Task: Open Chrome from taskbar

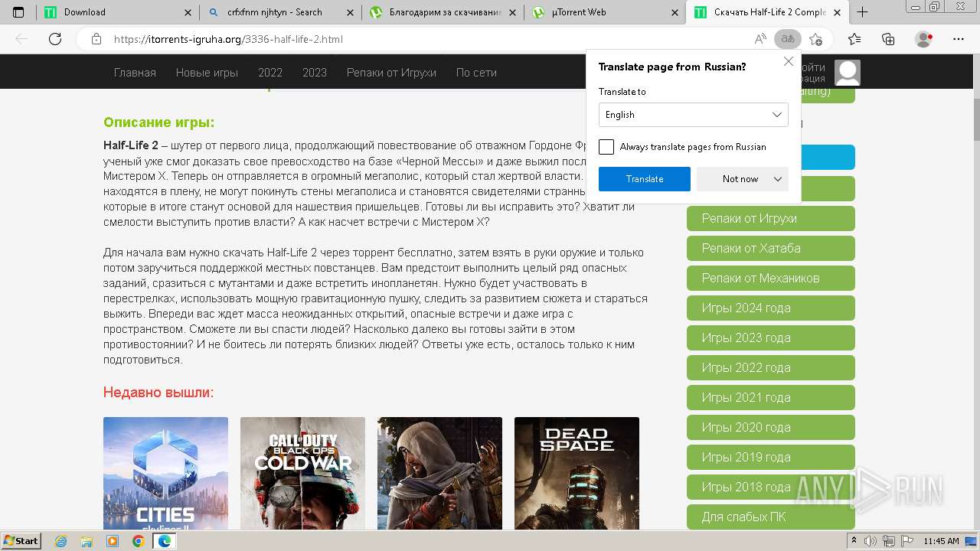Action: pos(139,541)
